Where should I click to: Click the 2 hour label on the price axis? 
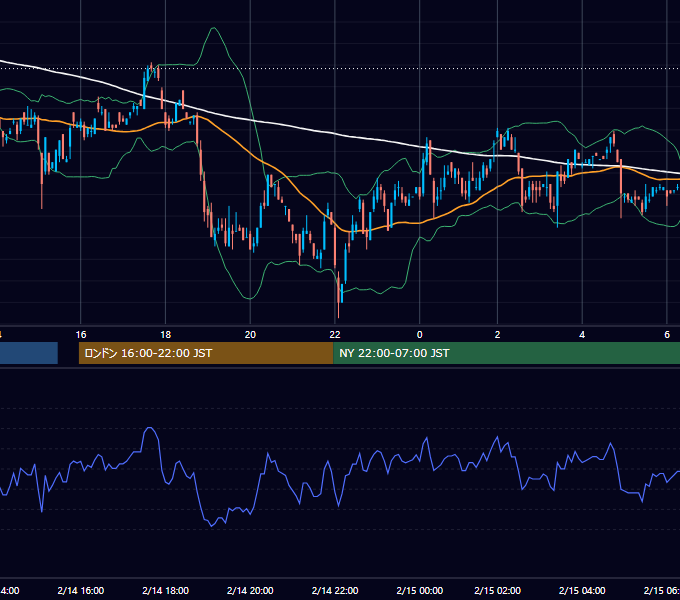pyautogui.click(x=497, y=335)
